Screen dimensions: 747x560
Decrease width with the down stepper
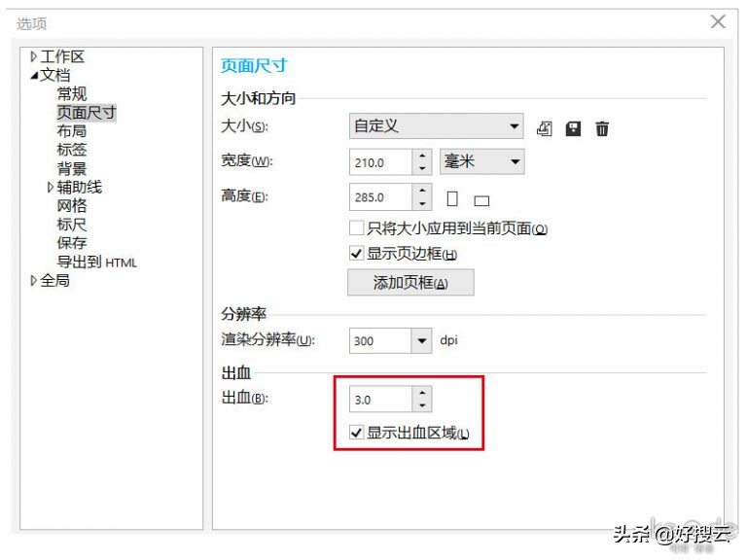click(x=422, y=168)
